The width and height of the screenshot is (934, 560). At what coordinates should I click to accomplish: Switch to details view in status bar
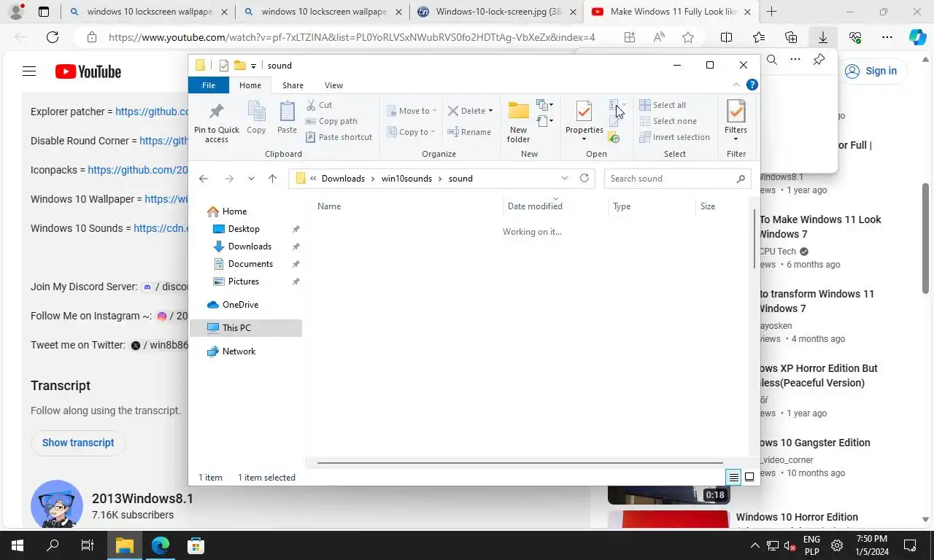click(x=733, y=478)
